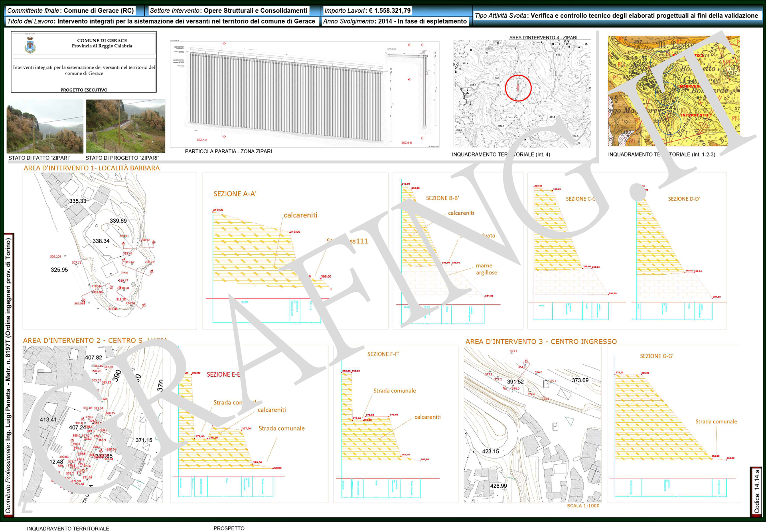Click the Sezione B-B' label

[442, 198]
